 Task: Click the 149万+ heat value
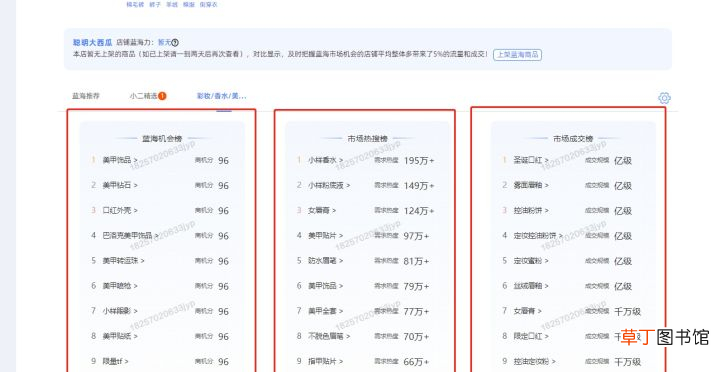click(x=419, y=186)
